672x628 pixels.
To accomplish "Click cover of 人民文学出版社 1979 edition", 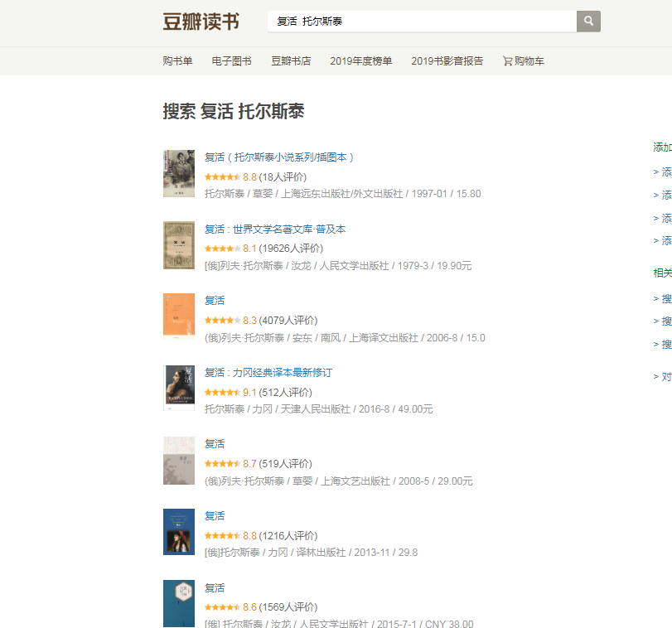I will 179,245.
